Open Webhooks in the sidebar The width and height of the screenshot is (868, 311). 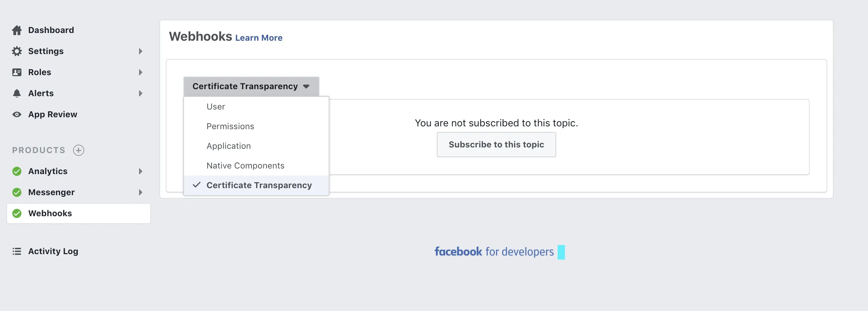(50, 213)
